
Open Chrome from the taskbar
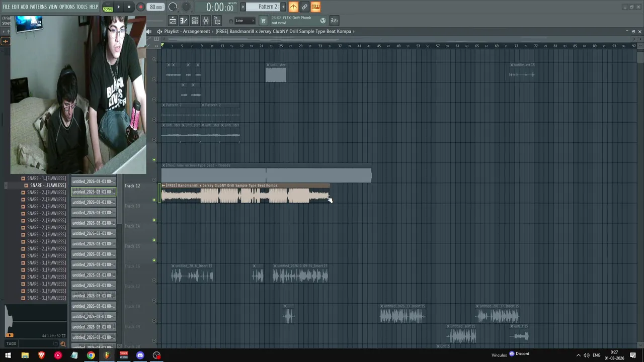tap(91, 355)
